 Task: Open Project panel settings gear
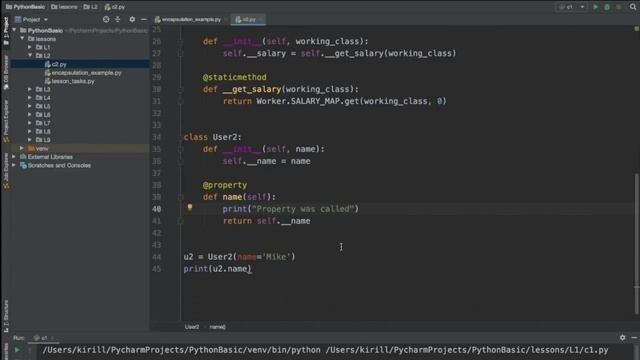coord(132,19)
